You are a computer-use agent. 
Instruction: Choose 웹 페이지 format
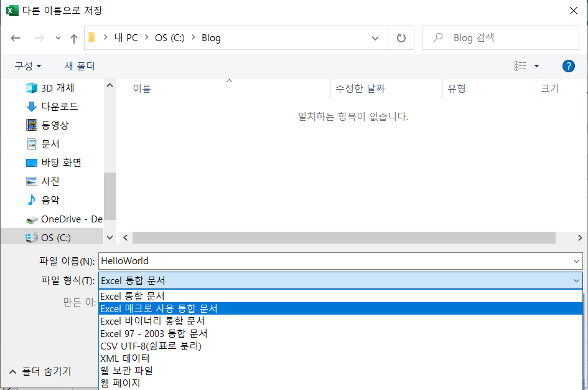(x=340, y=383)
